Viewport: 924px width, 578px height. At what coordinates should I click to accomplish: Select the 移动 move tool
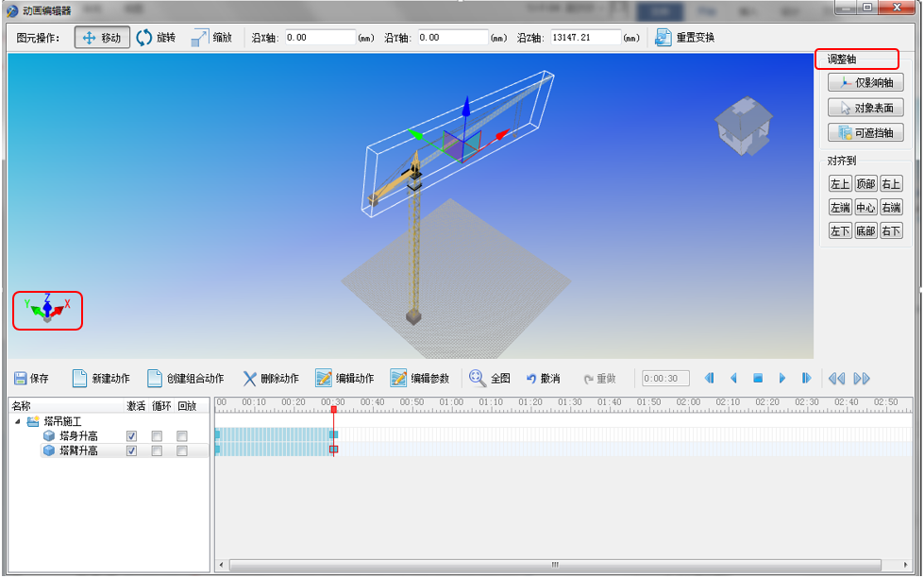tap(102, 38)
